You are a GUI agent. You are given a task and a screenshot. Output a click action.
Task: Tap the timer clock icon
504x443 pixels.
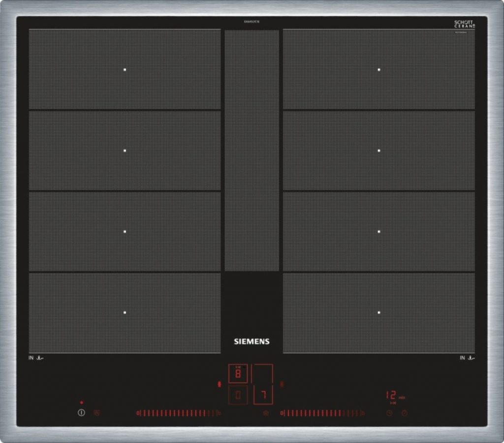pyautogui.click(x=389, y=413)
